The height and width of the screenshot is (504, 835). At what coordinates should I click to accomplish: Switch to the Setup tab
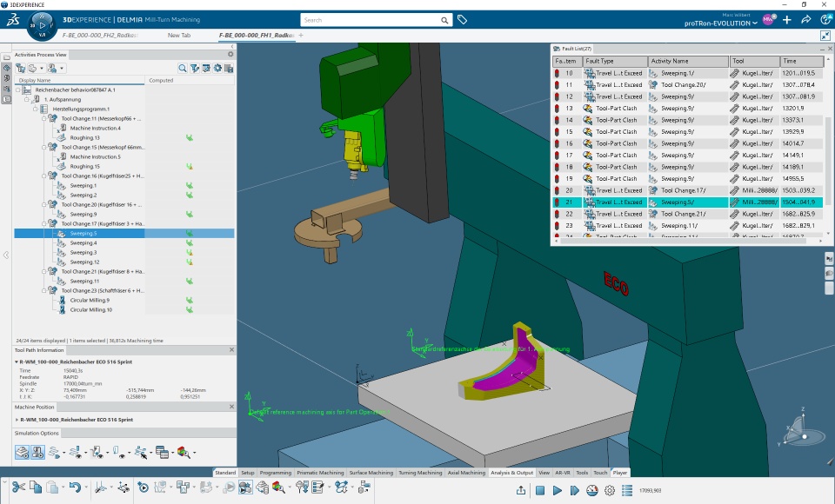pyautogui.click(x=248, y=473)
